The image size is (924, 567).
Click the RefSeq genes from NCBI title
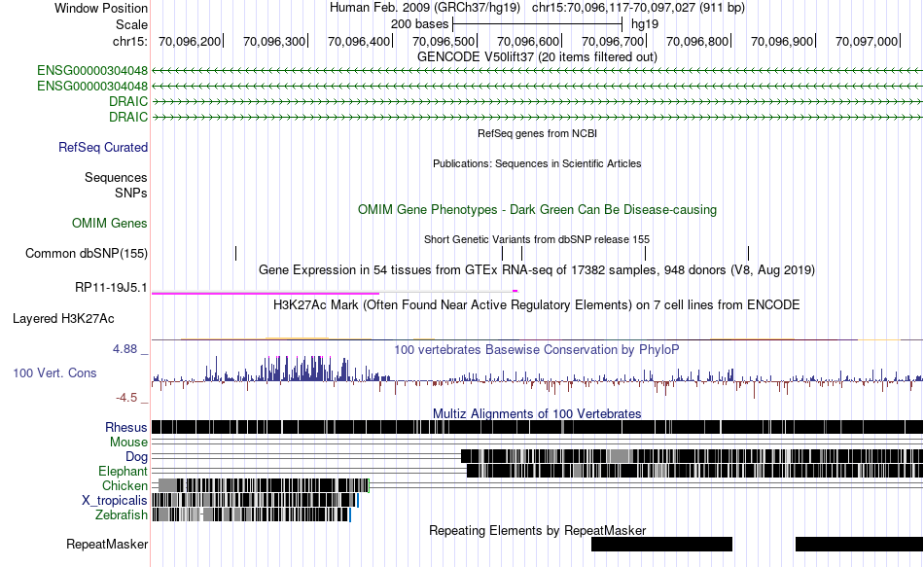click(x=537, y=134)
